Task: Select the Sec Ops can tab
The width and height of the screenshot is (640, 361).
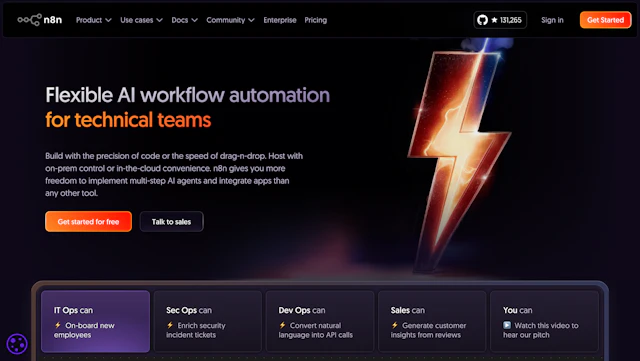Action: tap(208, 321)
